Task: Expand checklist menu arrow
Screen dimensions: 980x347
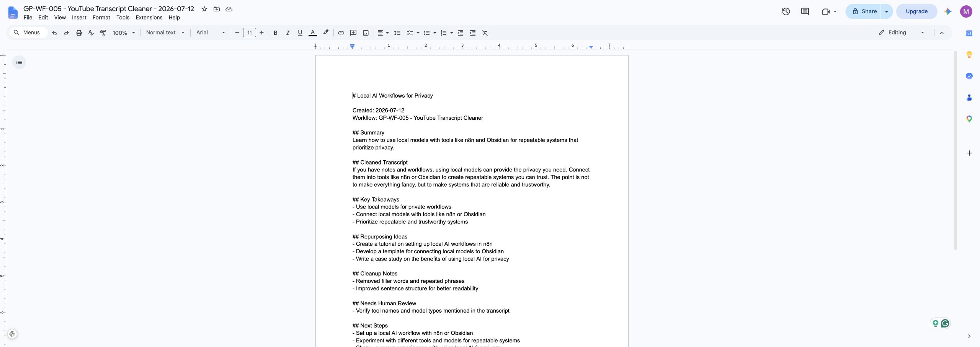Action: (418, 33)
